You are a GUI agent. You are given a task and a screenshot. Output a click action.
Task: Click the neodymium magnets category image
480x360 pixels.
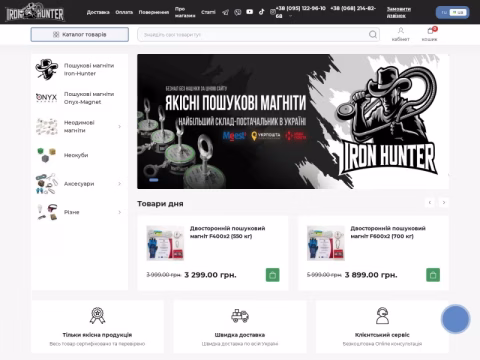point(47,126)
